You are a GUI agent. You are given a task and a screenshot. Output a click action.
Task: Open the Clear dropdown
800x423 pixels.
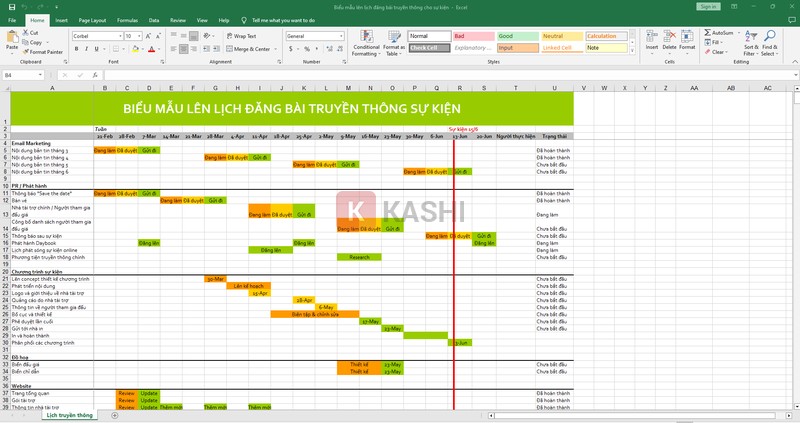coord(715,52)
